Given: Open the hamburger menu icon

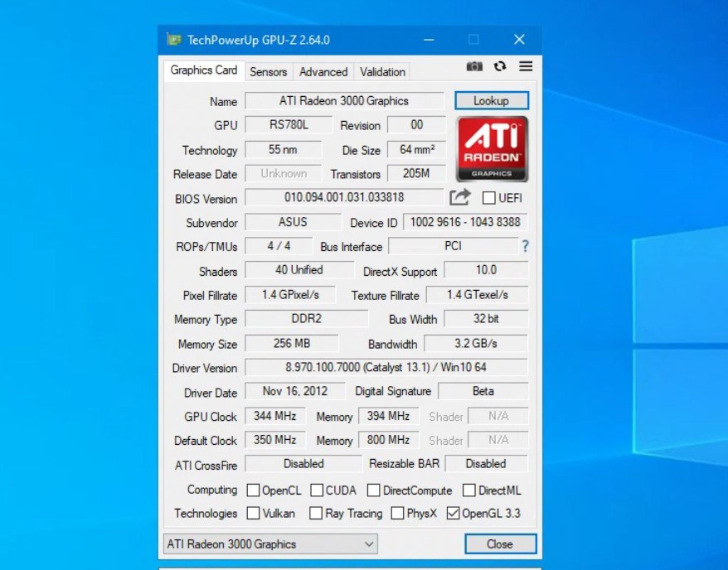Looking at the screenshot, I should click(526, 67).
